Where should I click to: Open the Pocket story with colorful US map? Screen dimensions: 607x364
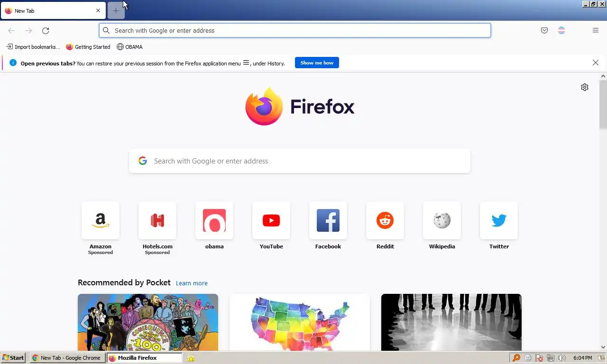point(300,322)
